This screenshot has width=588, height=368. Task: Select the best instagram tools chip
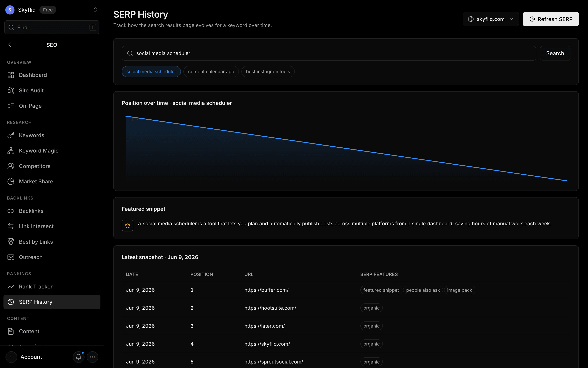(268, 72)
